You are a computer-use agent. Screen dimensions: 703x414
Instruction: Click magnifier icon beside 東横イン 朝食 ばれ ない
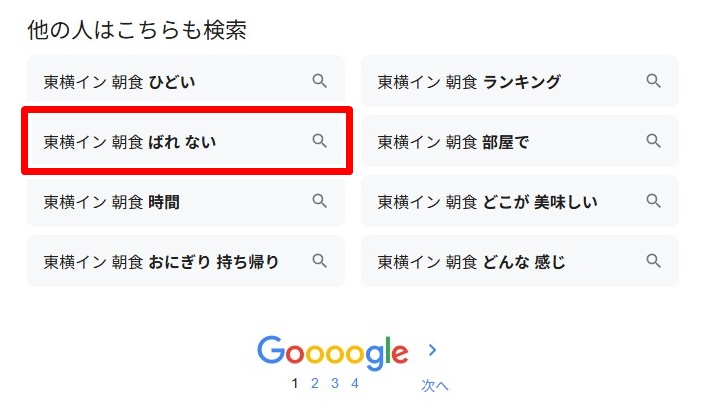(x=320, y=141)
